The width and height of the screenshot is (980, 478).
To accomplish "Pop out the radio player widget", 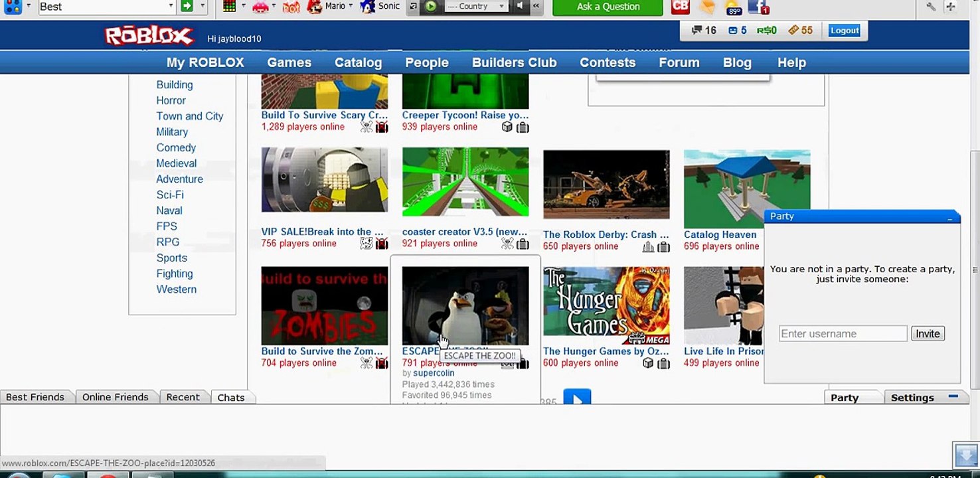I will (414, 7).
